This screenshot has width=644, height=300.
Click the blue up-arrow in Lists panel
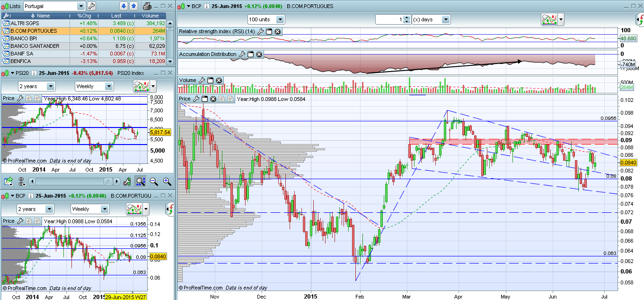pos(133,6)
